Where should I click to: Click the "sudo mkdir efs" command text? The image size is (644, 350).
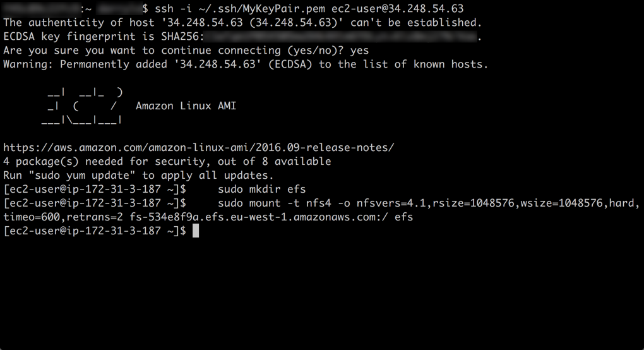[x=261, y=190]
